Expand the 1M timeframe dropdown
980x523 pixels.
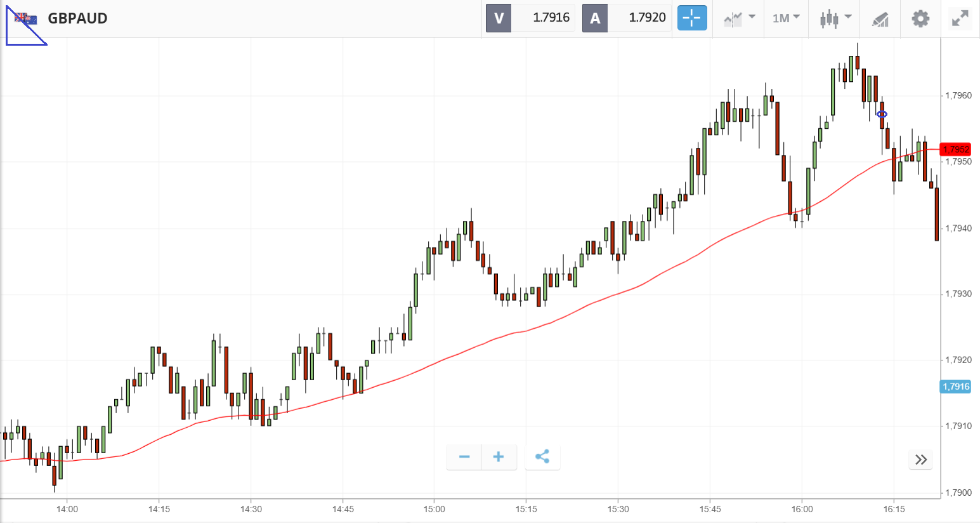coord(786,18)
